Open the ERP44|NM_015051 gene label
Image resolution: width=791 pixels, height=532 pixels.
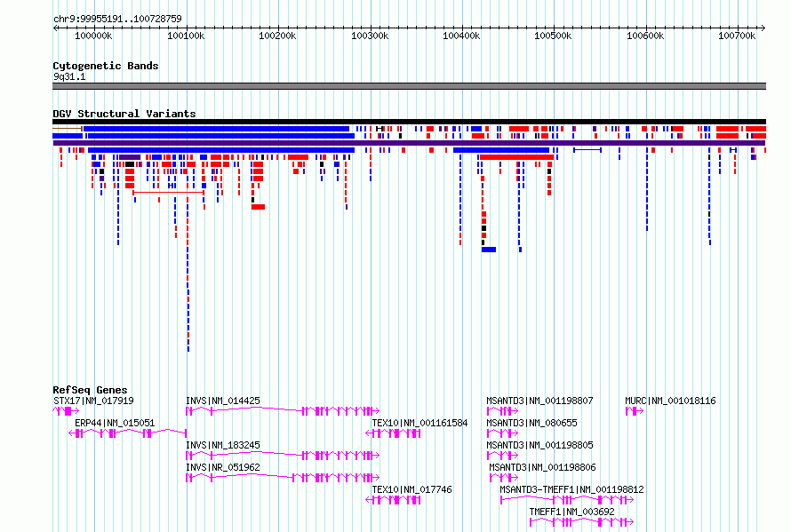(115, 423)
